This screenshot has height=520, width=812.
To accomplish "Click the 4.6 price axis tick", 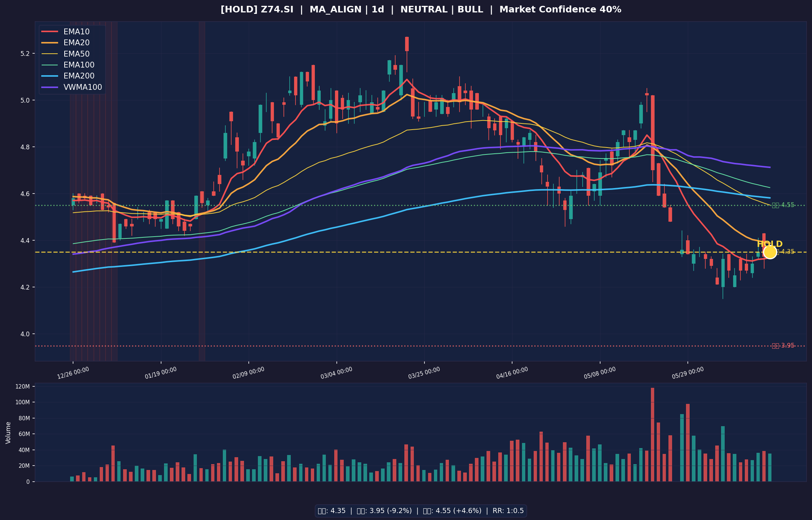I will [25, 194].
